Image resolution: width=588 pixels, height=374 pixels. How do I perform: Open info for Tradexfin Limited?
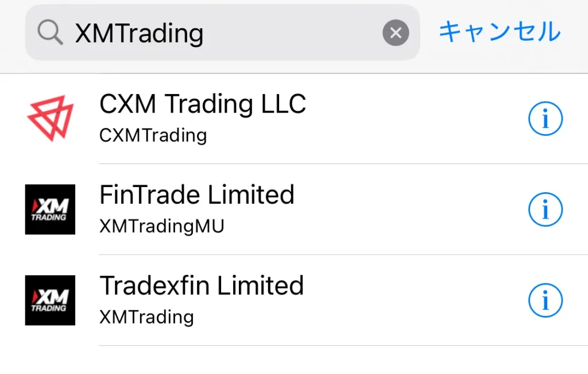click(546, 299)
